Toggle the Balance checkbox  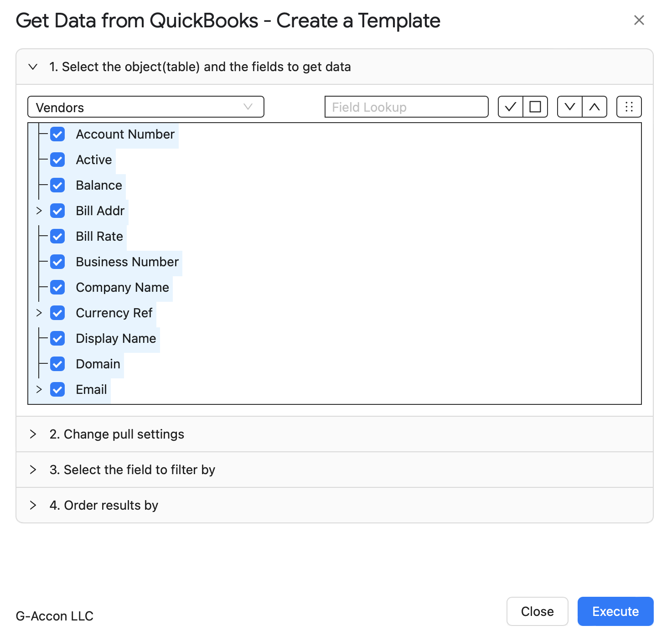(x=57, y=185)
